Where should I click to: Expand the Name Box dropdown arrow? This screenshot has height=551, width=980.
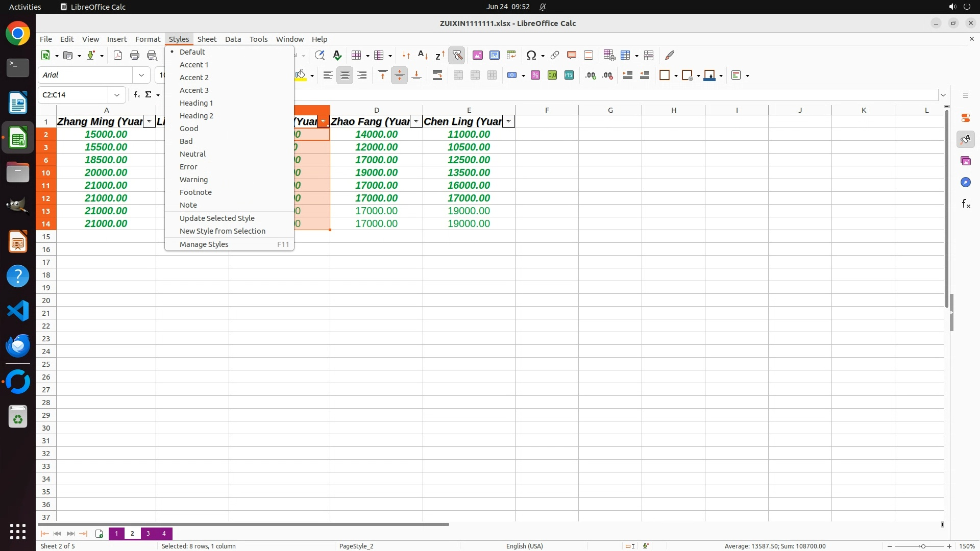(x=117, y=95)
